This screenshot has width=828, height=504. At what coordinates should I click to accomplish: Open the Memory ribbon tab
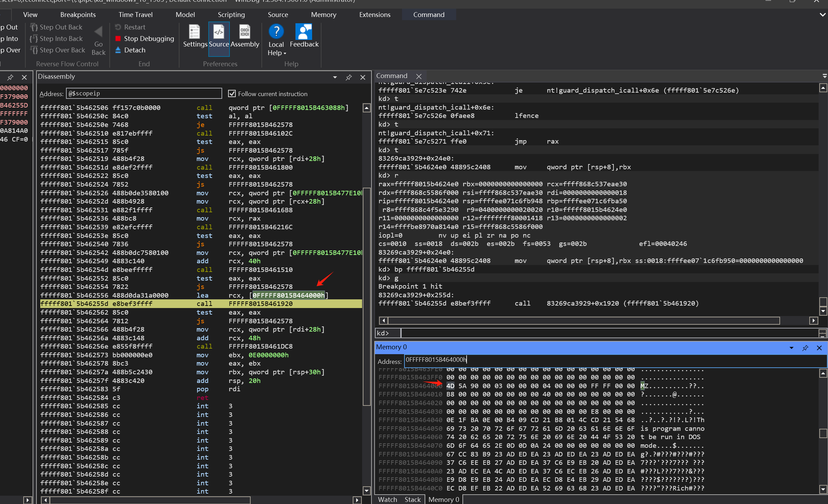click(324, 15)
